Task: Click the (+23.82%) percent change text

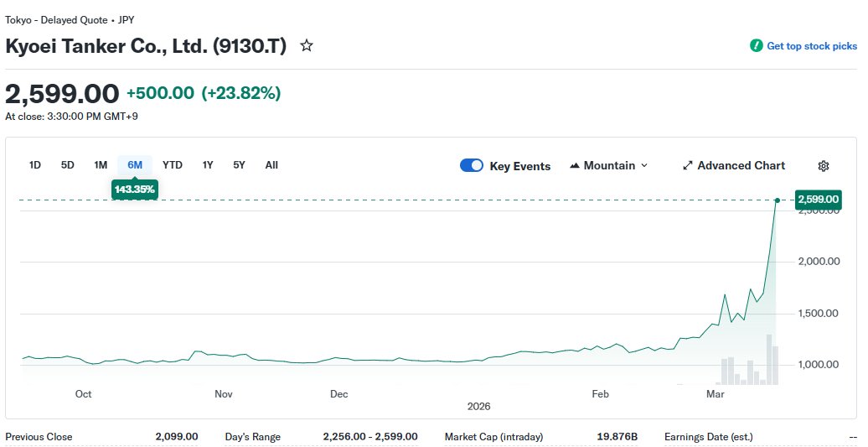Action: (240, 93)
